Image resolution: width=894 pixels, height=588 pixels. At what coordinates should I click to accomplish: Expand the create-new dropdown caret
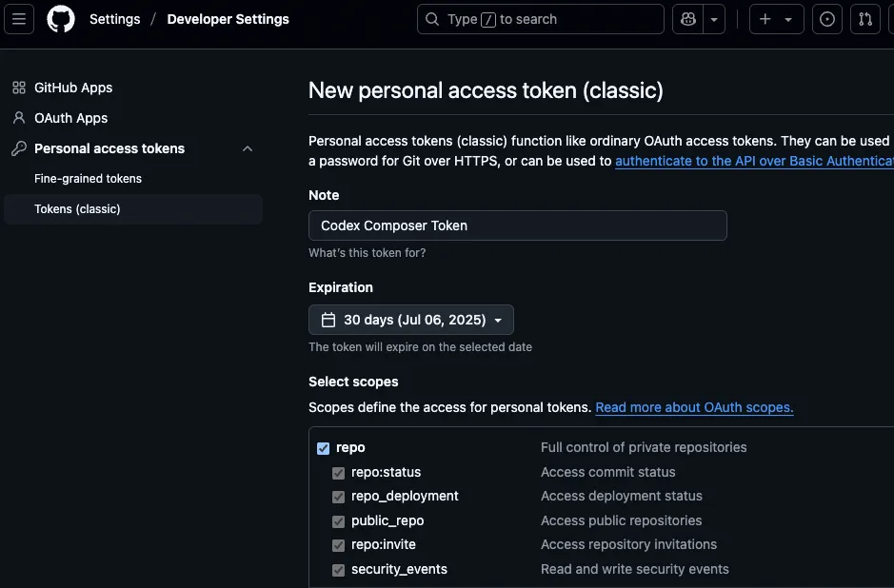[788, 19]
